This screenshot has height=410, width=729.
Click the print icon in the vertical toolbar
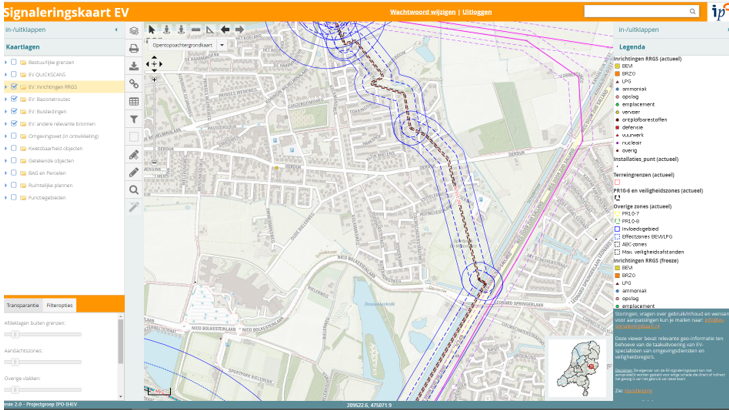134,48
